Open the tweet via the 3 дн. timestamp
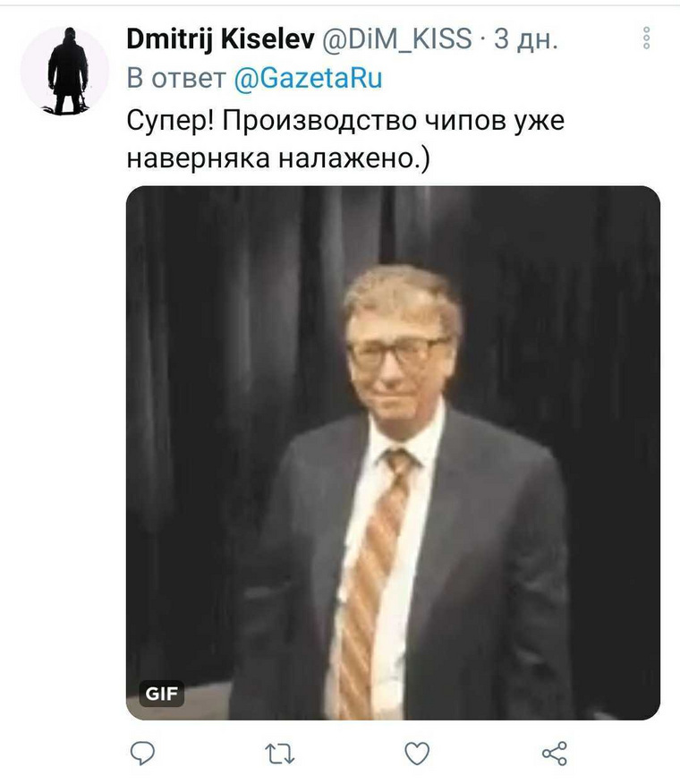Screen dimensions: 680x784 (x=525, y=39)
